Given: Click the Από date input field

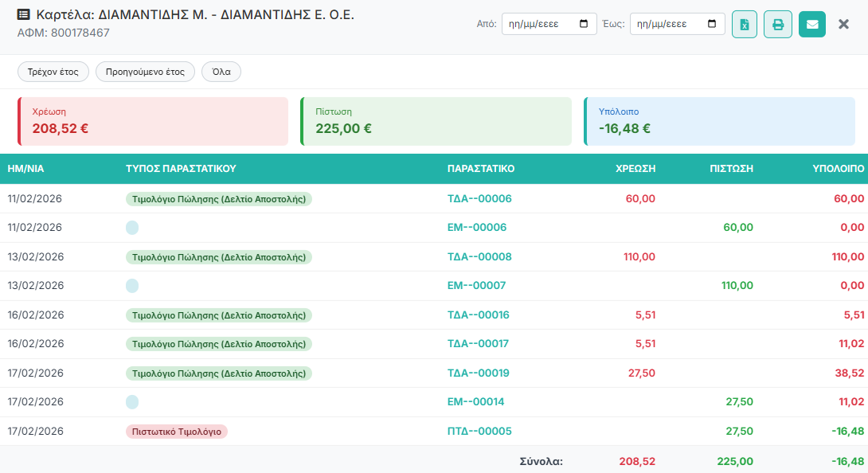Looking at the screenshot, I should [538, 24].
